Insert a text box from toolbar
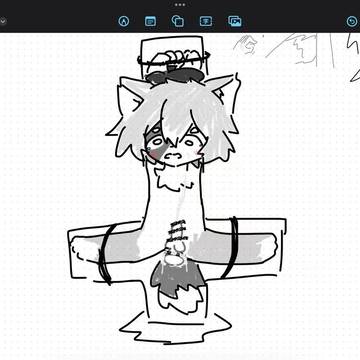 206,21
